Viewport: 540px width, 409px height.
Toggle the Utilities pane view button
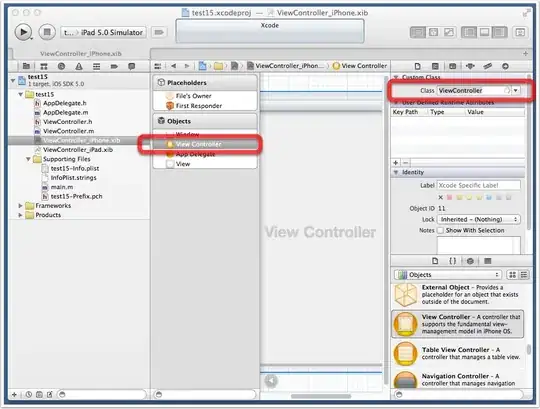[499, 32]
